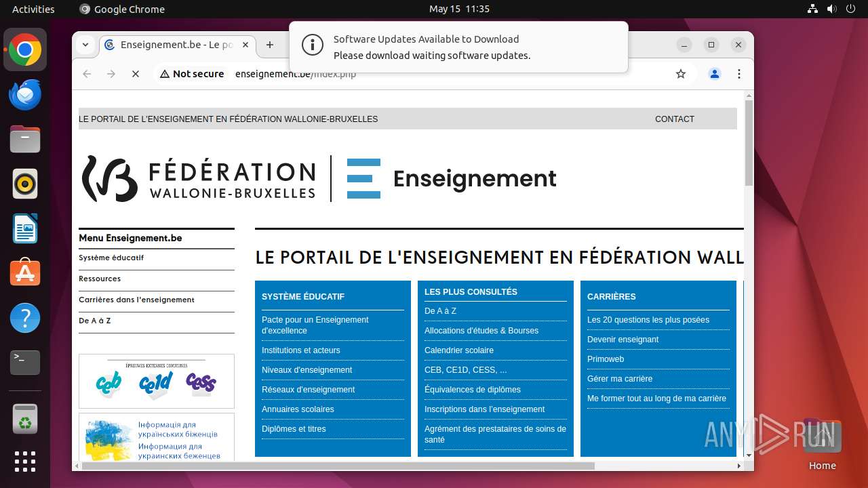Go forward in Chrome history

point(111,74)
